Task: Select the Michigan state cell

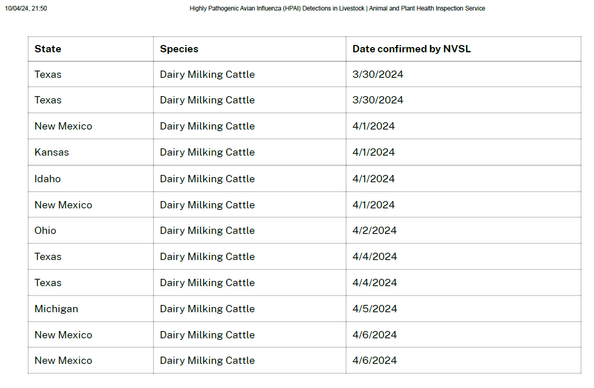Action: coord(91,309)
